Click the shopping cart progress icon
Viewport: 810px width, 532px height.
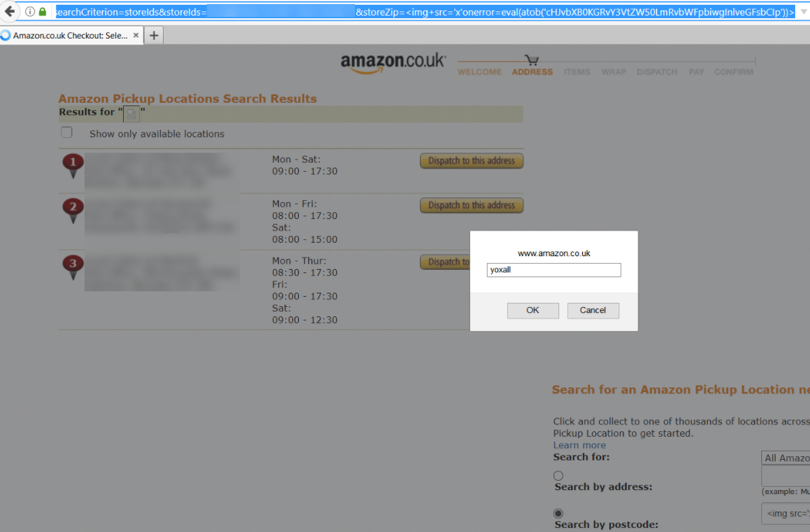[531, 60]
